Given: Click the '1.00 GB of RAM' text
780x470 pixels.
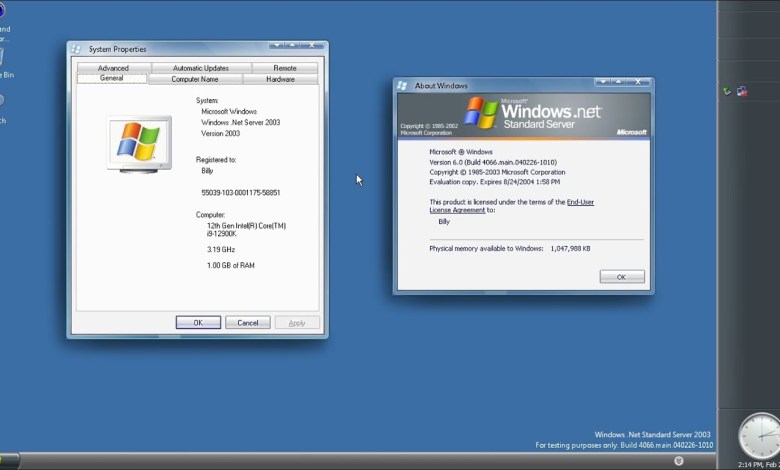Looking at the screenshot, I should coord(231,266).
